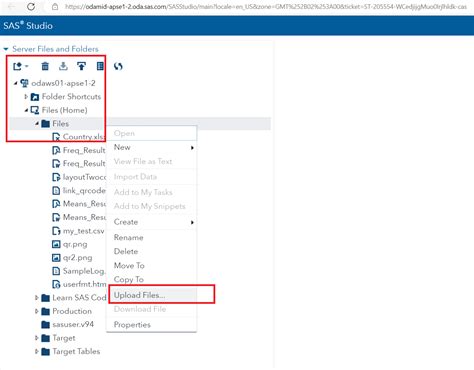
Task: Collapse the Files folder arrow
Action: coord(37,124)
